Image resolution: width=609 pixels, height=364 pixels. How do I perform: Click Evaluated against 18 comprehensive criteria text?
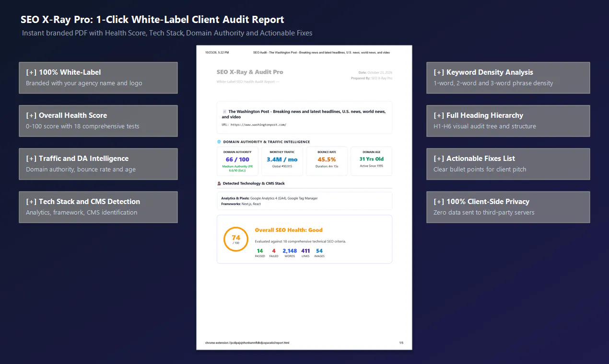point(300,241)
